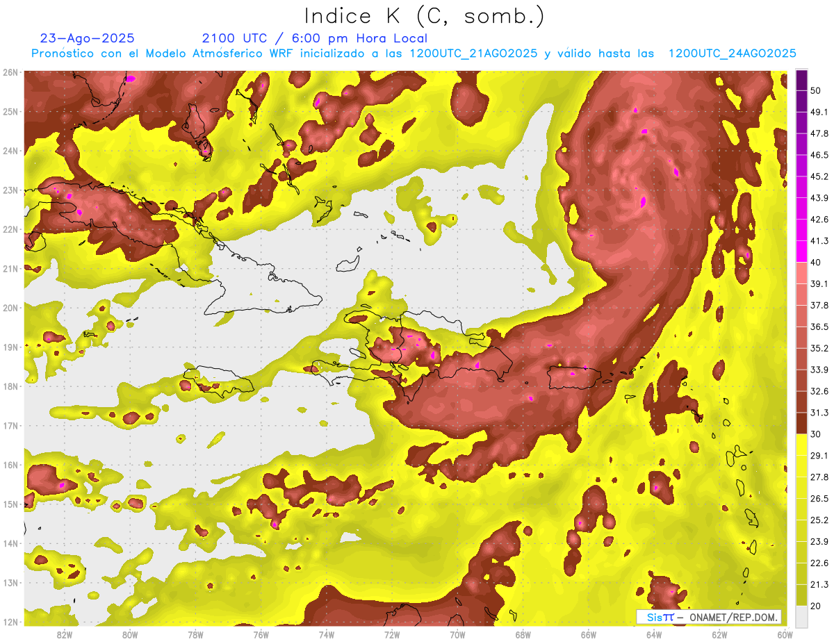Screen dimensions: 834x644
Task: Click the "18N" latitude label
Action: click(x=10, y=386)
